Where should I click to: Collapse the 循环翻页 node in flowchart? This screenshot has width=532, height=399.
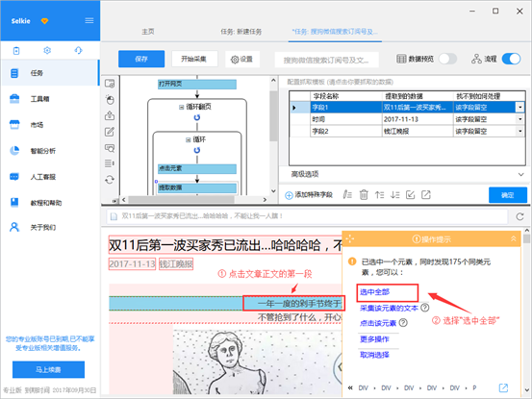[181, 107]
